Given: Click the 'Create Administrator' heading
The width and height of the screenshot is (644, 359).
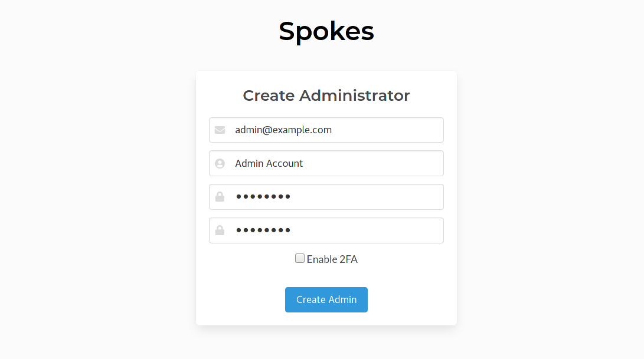Looking at the screenshot, I should pos(326,95).
